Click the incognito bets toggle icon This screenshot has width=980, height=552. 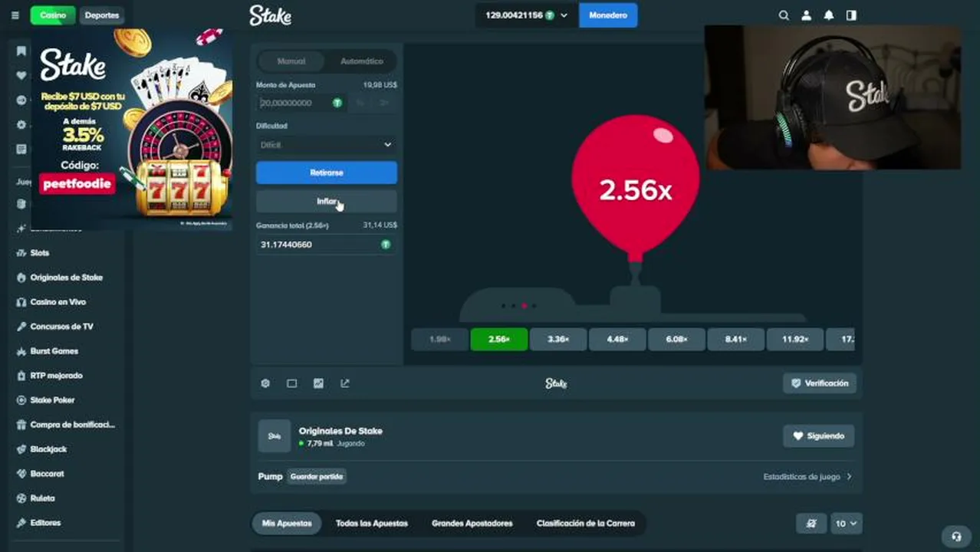(812, 524)
